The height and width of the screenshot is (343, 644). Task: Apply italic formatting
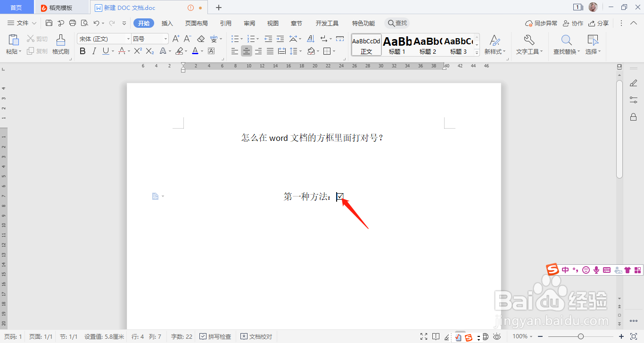(93, 51)
